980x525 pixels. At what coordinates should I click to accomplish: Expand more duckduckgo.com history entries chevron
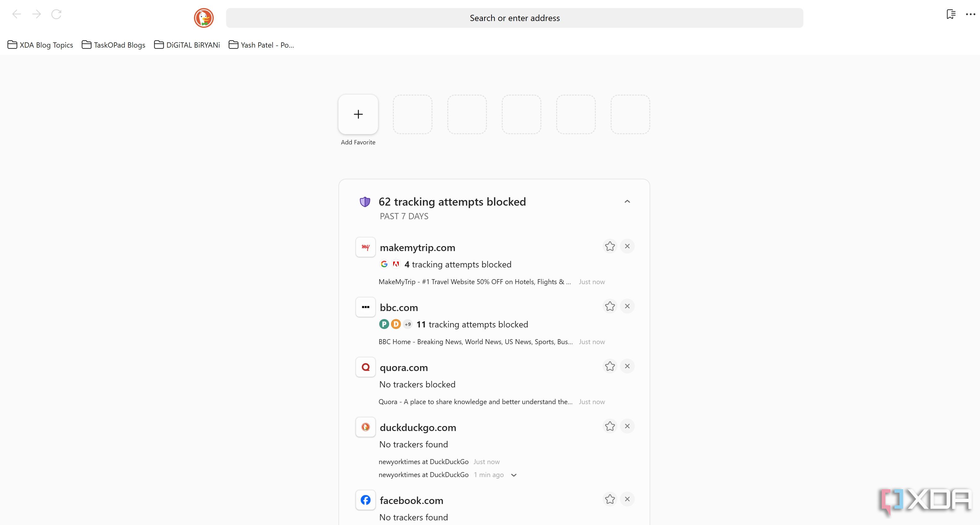(x=514, y=475)
